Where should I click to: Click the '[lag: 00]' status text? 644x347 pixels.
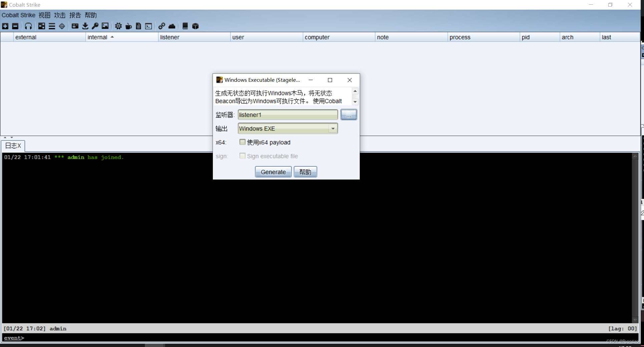(622, 329)
